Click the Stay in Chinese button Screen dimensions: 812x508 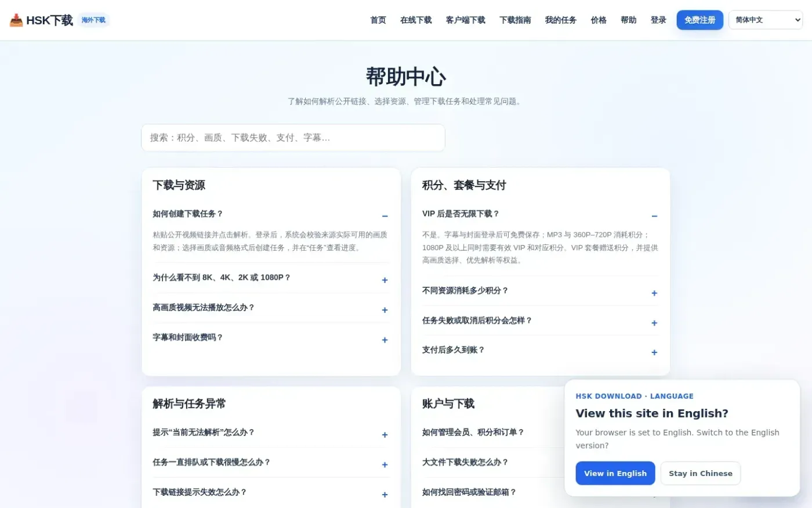coord(701,473)
